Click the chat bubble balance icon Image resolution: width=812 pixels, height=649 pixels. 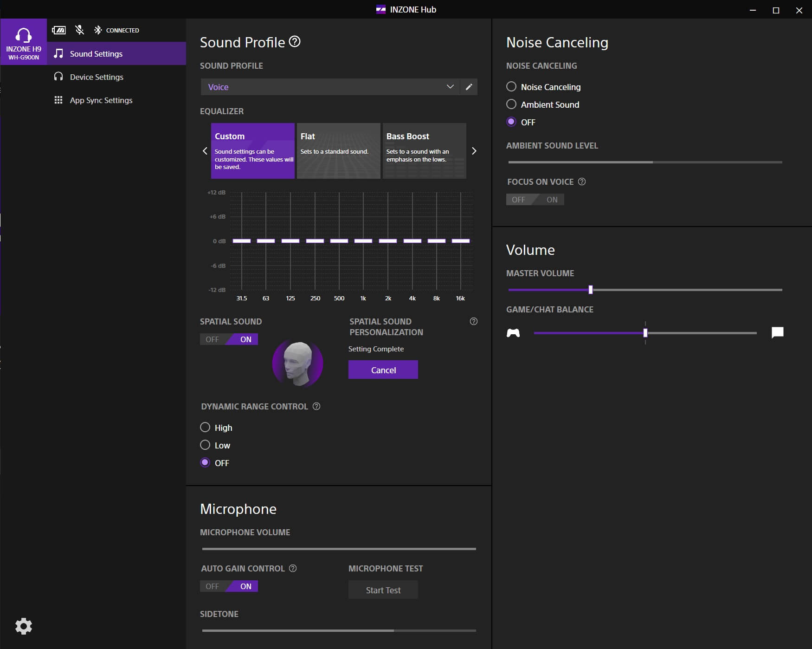pyautogui.click(x=777, y=332)
